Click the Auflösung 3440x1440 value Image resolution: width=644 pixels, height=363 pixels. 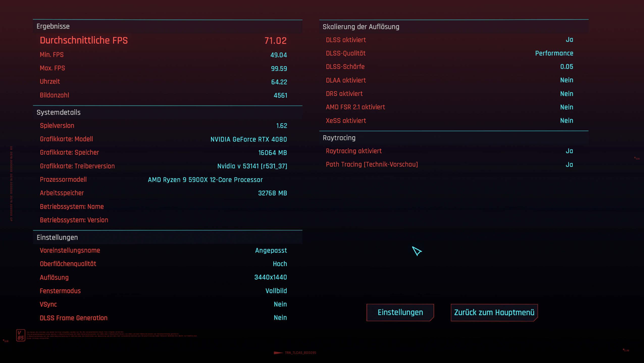pos(270,277)
